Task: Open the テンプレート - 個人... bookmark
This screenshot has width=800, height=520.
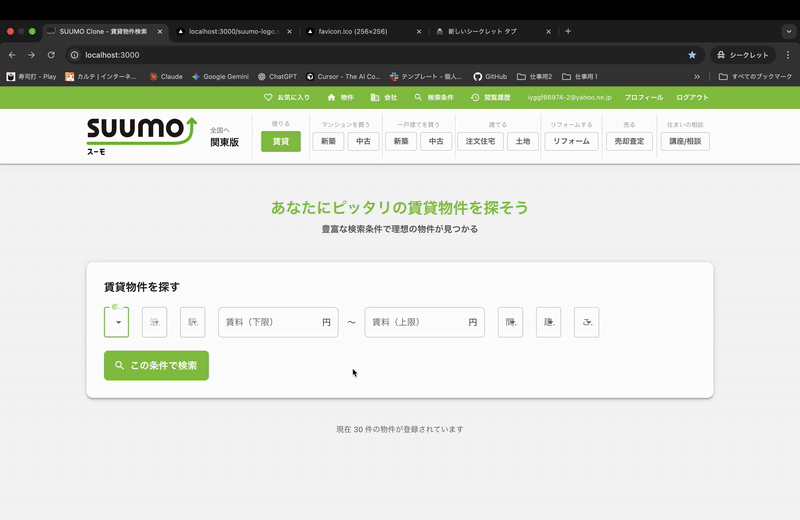Action: 426,77
